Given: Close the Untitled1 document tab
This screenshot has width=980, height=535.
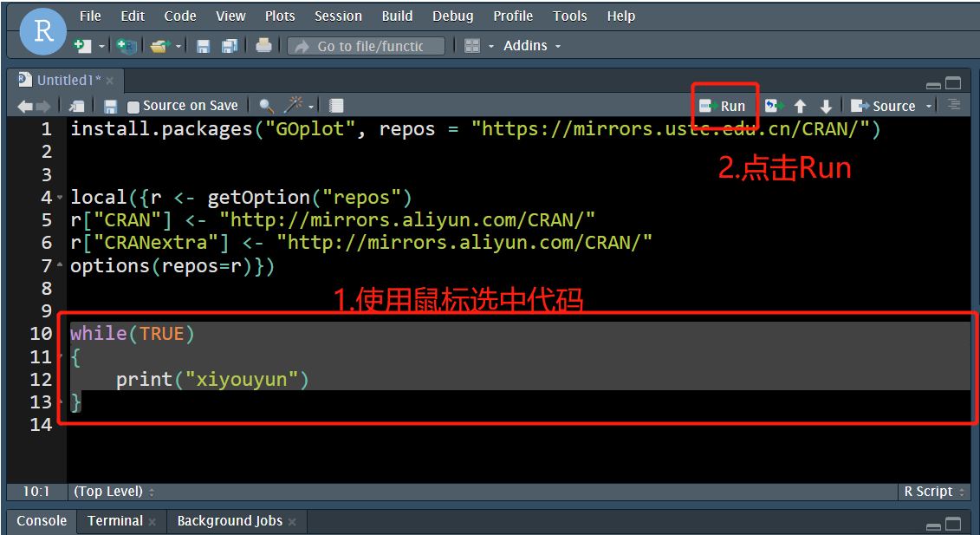Looking at the screenshot, I should (110, 81).
